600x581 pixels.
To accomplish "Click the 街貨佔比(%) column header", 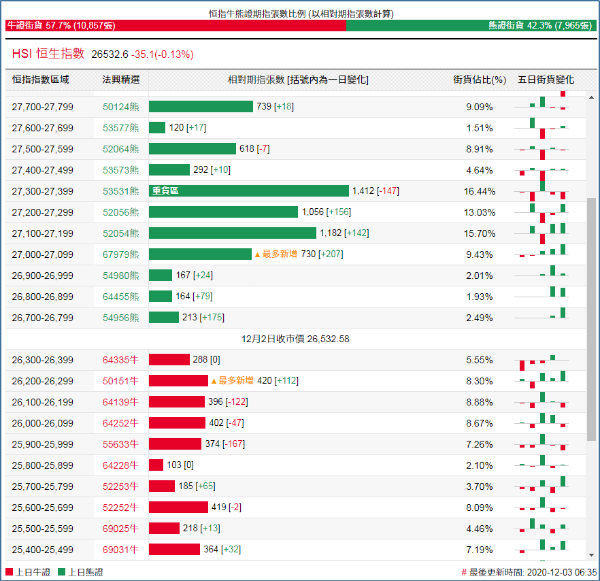I will tap(479, 80).
